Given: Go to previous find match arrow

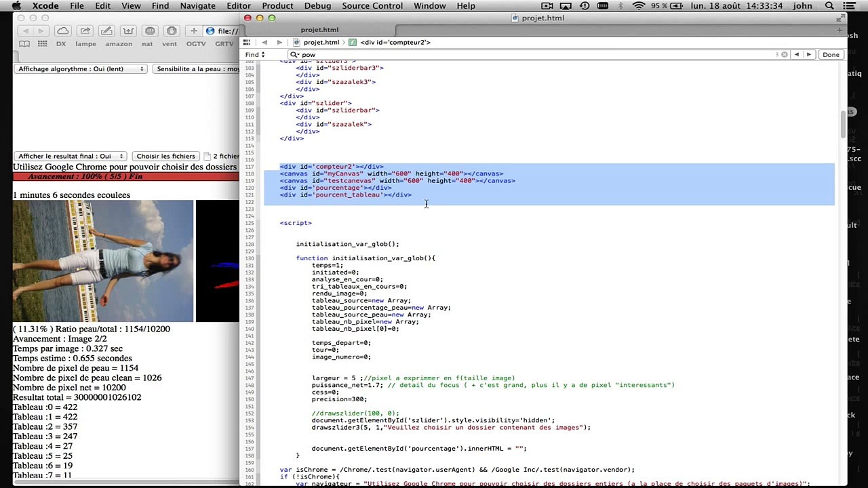Looking at the screenshot, I should click(x=796, y=54).
